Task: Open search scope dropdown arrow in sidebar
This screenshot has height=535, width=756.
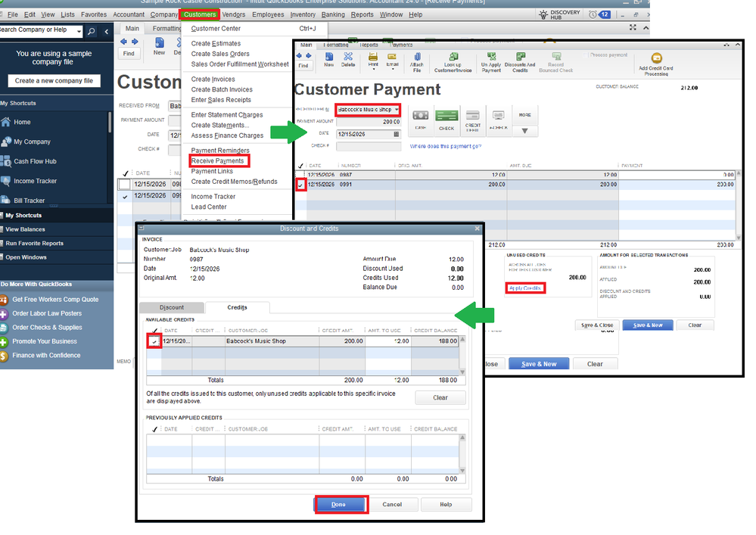Action: (x=79, y=31)
